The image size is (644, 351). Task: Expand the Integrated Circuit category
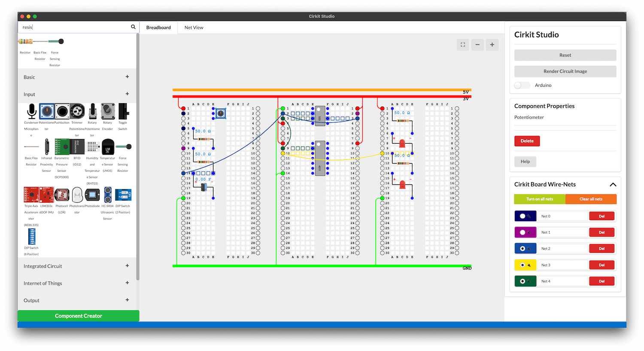click(x=127, y=266)
